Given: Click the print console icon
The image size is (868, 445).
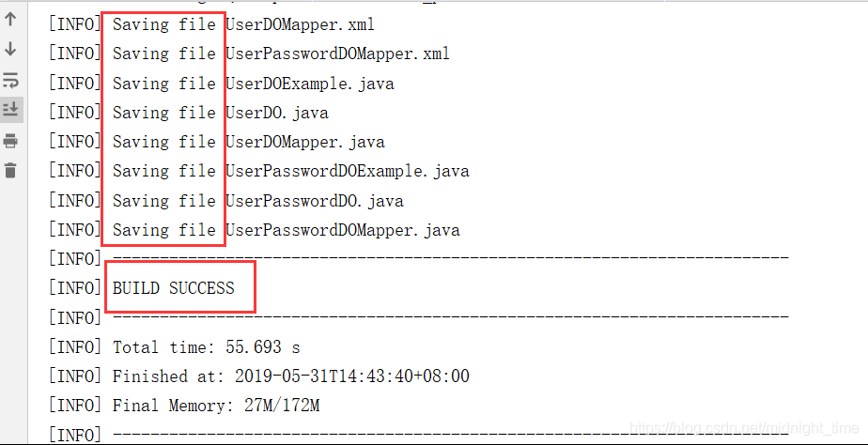Looking at the screenshot, I should (10, 141).
